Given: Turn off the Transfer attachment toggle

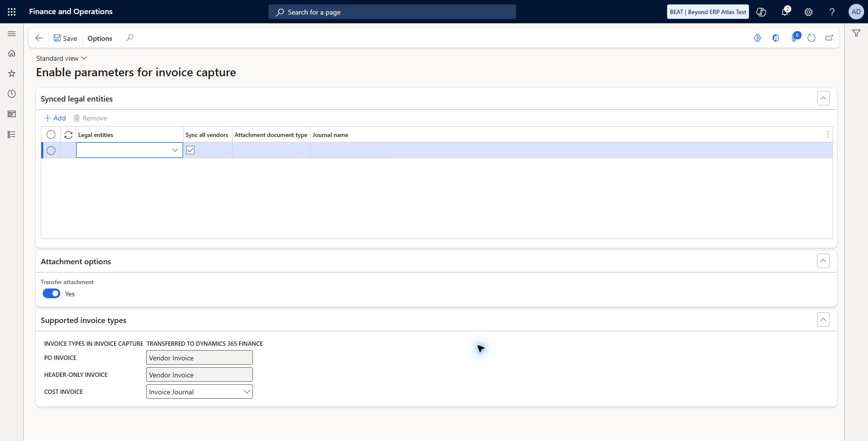Looking at the screenshot, I should [51, 293].
